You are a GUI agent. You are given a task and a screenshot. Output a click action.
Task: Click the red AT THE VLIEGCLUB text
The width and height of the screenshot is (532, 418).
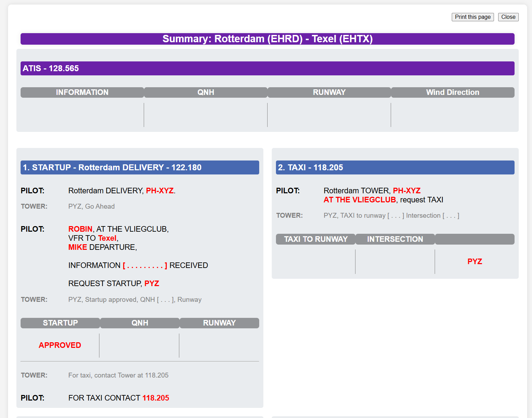click(360, 200)
